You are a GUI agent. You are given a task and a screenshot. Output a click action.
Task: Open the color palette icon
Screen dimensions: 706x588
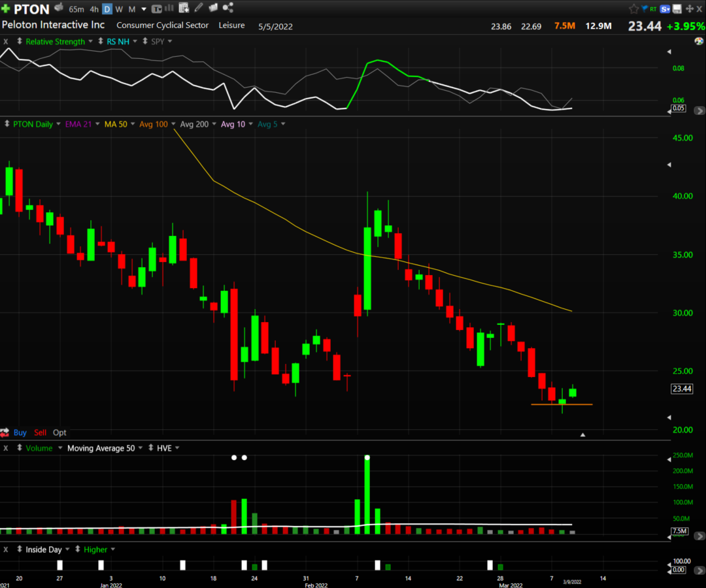(x=699, y=41)
